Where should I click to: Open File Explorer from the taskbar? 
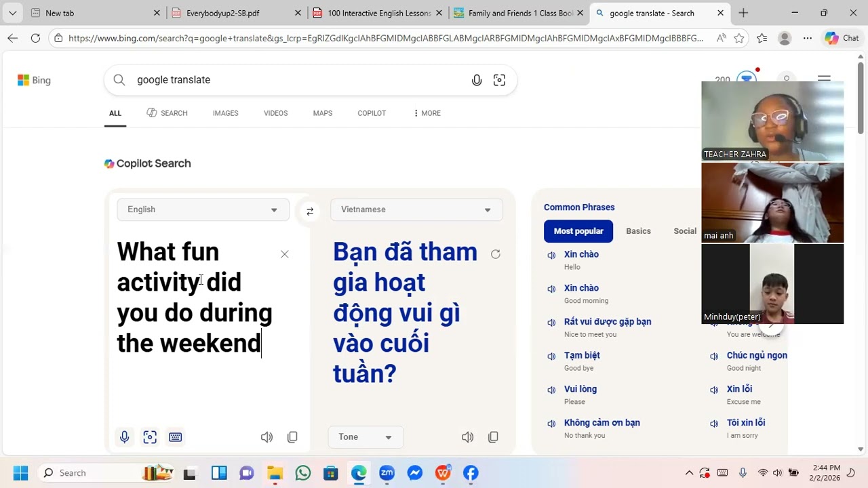coord(275,473)
